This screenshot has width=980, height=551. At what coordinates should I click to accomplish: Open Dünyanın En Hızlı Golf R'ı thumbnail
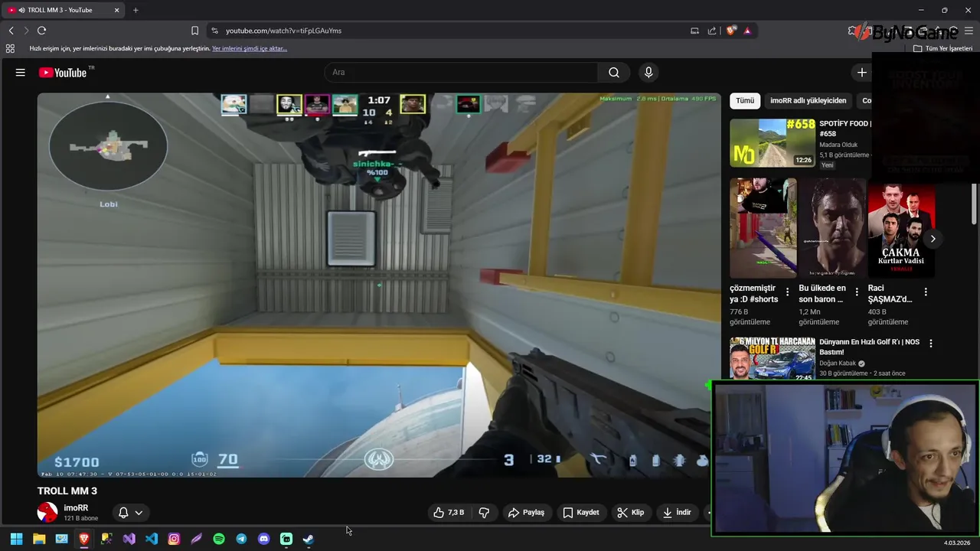773,359
